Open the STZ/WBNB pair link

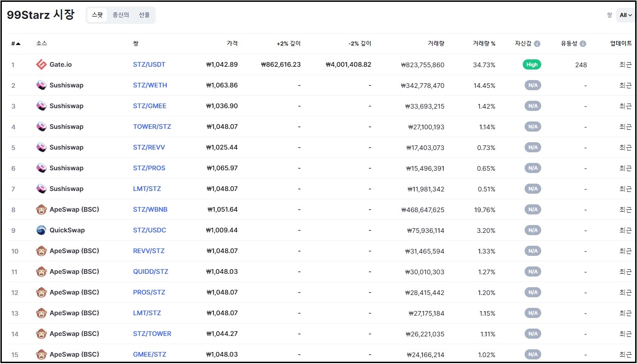coord(150,209)
